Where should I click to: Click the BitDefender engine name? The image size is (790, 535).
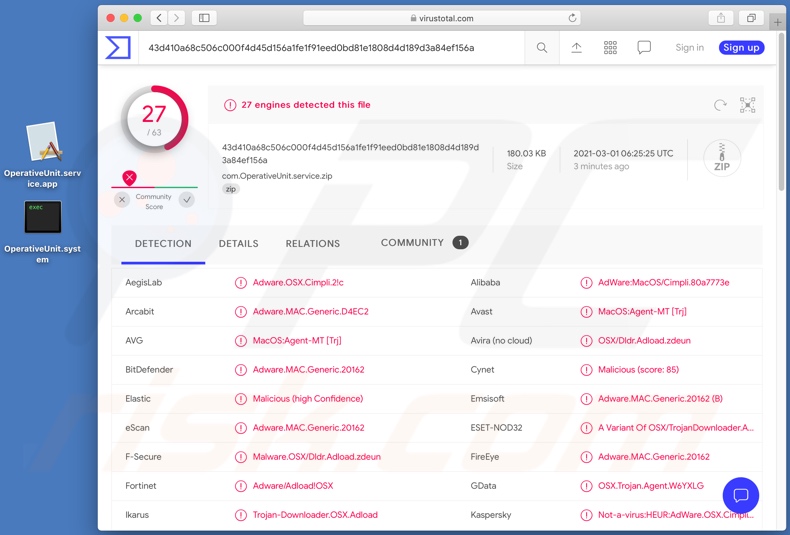pos(149,370)
